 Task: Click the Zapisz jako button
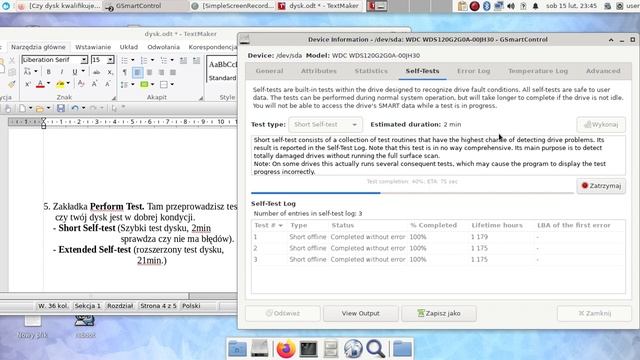pos(439,313)
